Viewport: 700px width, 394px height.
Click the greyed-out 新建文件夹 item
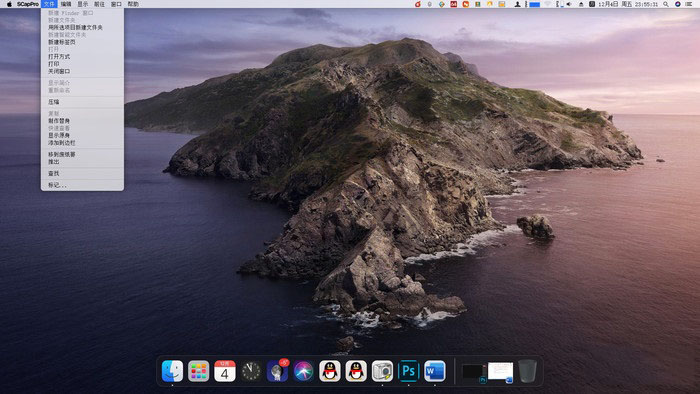pyautogui.click(x=82, y=20)
